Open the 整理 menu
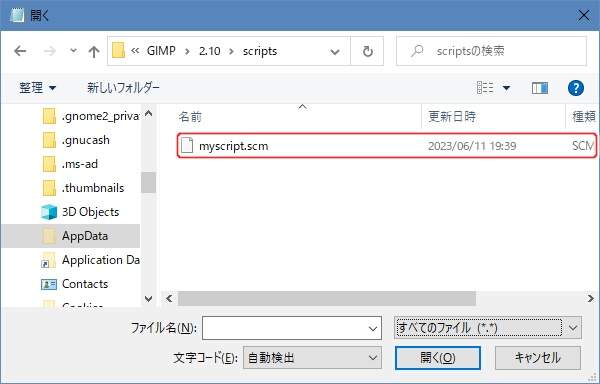Screen dimensions: 600x384 38,88
